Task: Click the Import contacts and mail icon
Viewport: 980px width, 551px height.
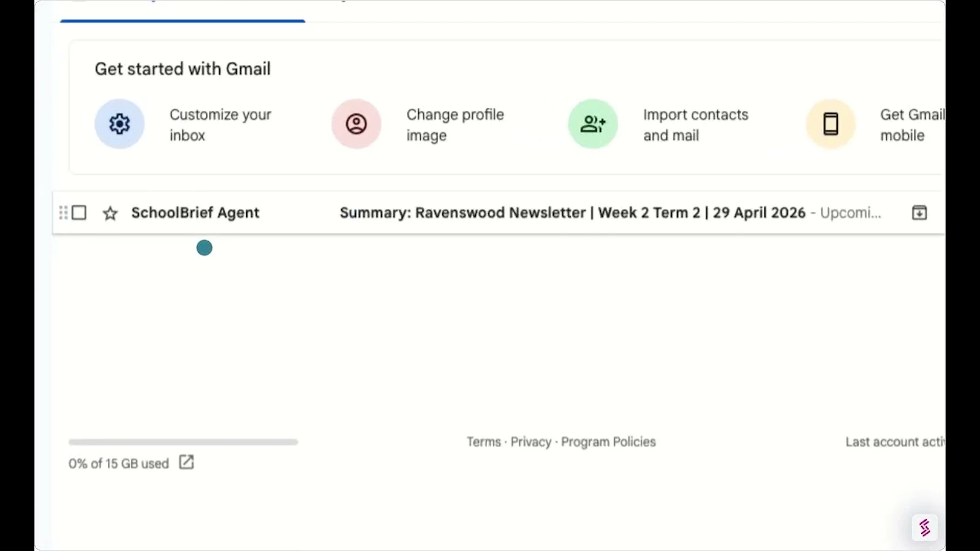Action: [593, 124]
